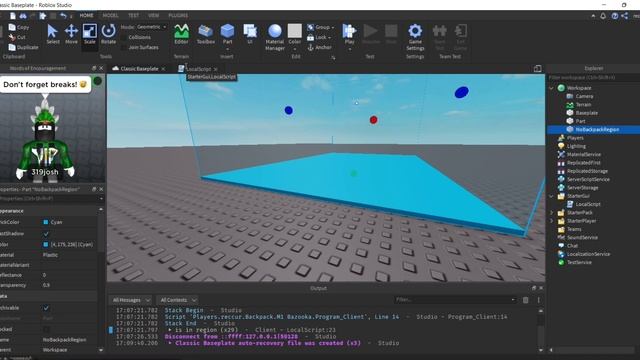Select Baseplate in Explorer

point(587,113)
